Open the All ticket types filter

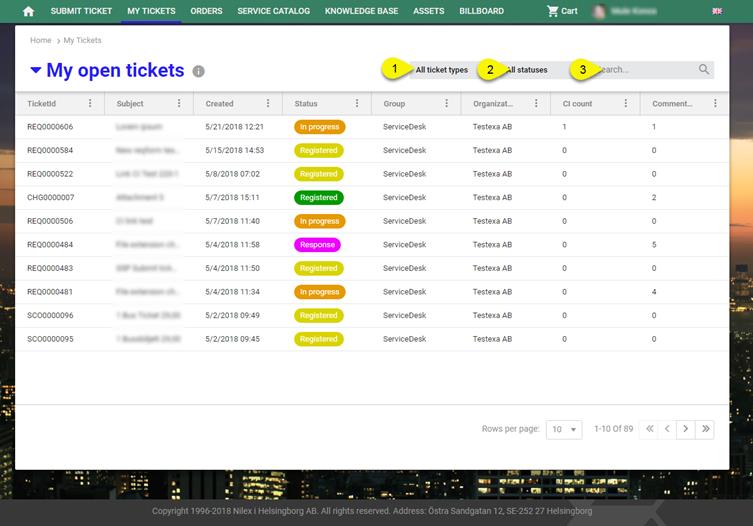point(441,70)
